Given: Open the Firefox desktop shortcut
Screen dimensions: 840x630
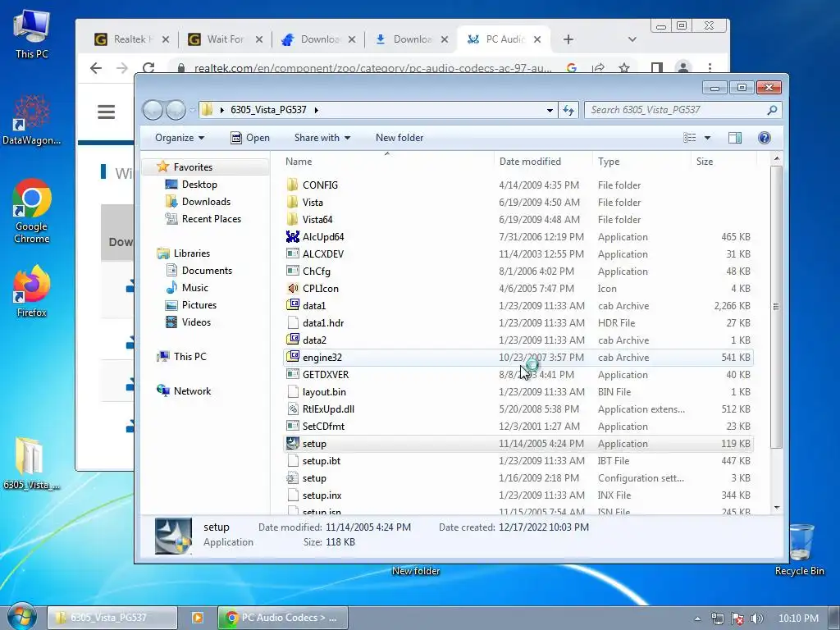Looking at the screenshot, I should pyautogui.click(x=32, y=292).
